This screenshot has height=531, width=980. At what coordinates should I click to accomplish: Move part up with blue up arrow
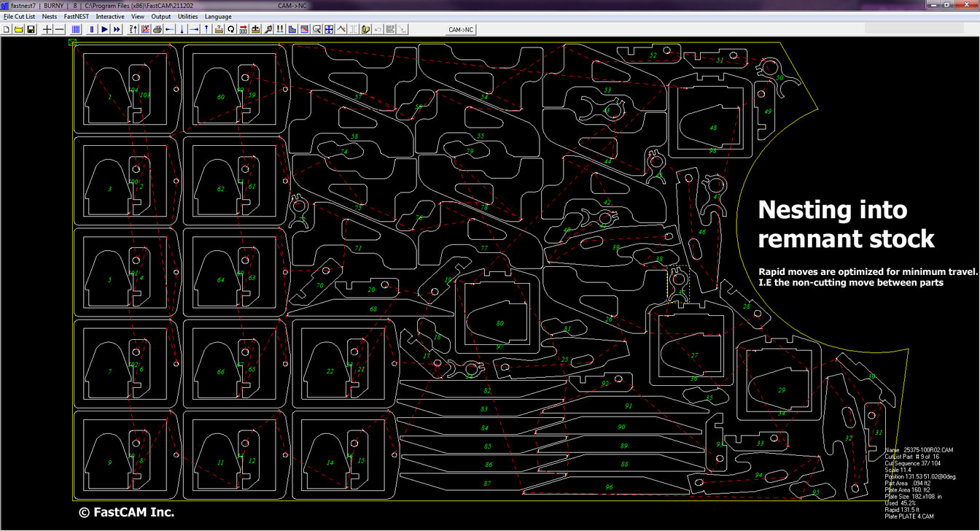pos(206,29)
